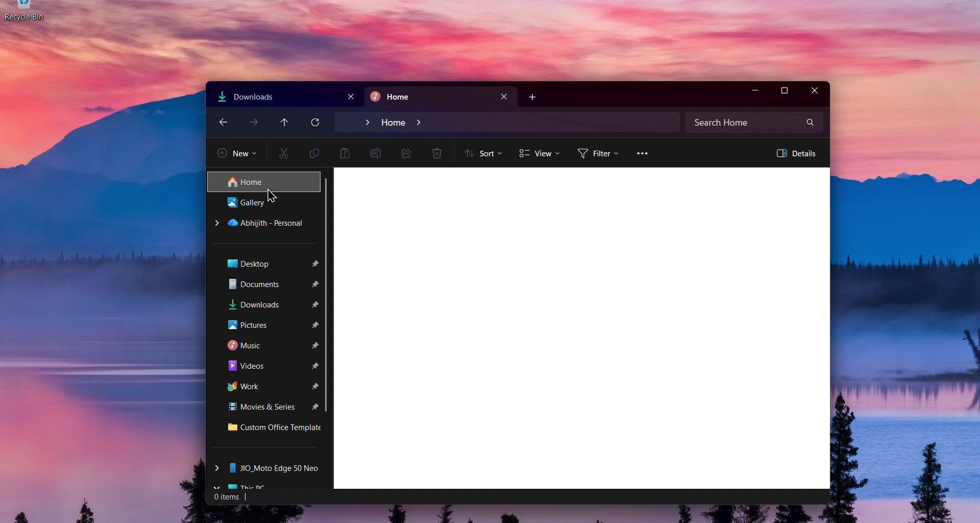Collapse the This PC section
The image size is (980, 523).
coord(216,488)
